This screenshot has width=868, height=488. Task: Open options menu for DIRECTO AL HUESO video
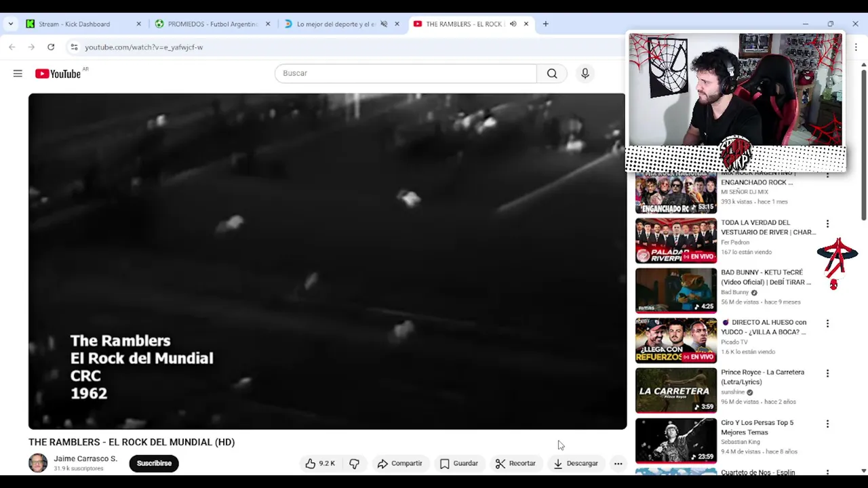click(827, 323)
